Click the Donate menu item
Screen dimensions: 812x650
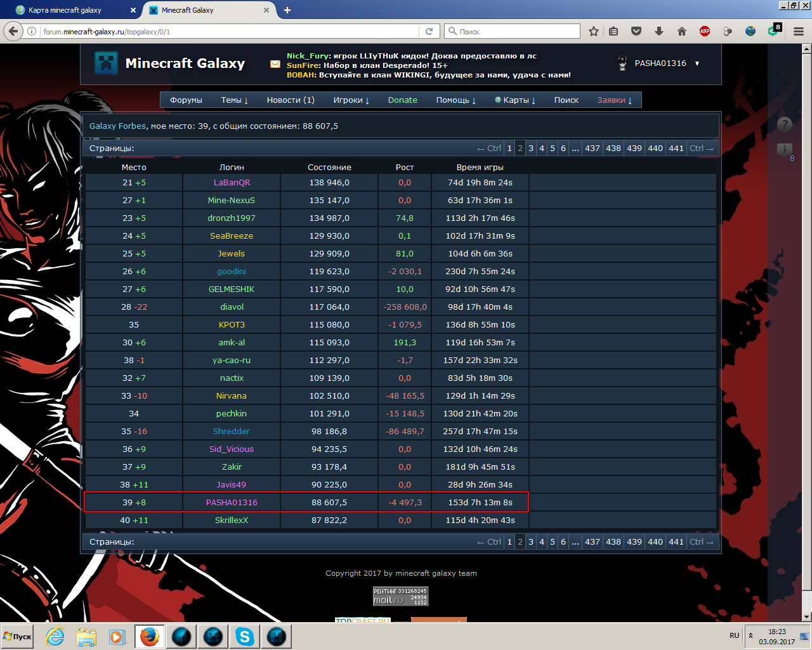[x=403, y=100]
